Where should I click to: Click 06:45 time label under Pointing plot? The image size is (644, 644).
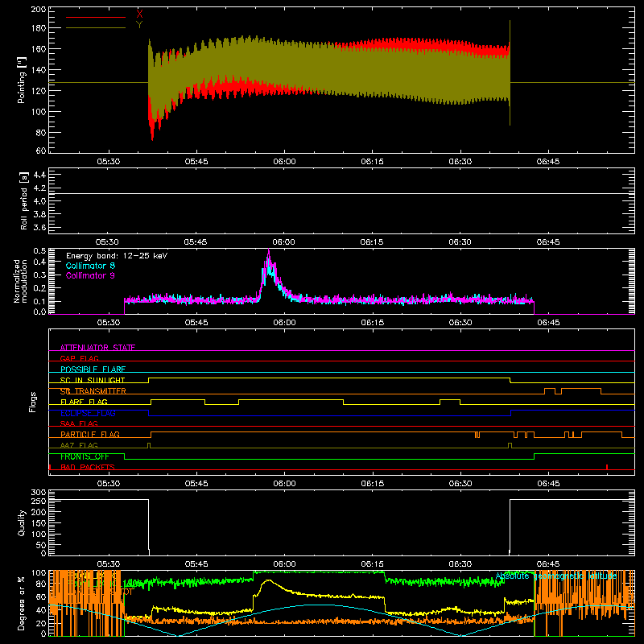(548, 162)
